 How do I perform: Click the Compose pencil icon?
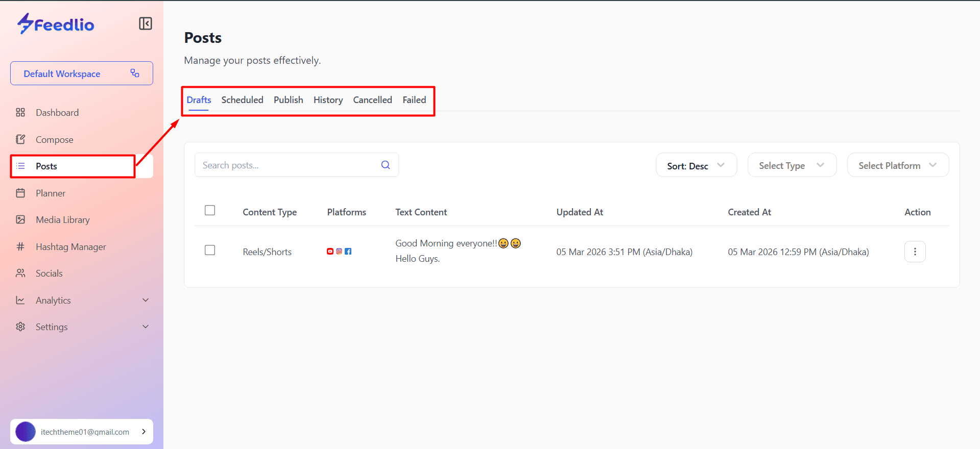pos(20,139)
